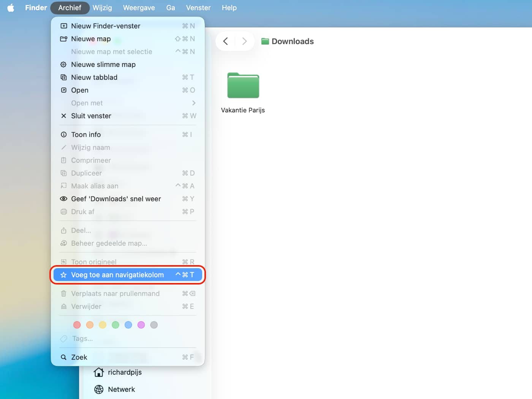The width and height of the screenshot is (532, 399).
Task: Pick the blue tag color dot
Action: (x=128, y=325)
